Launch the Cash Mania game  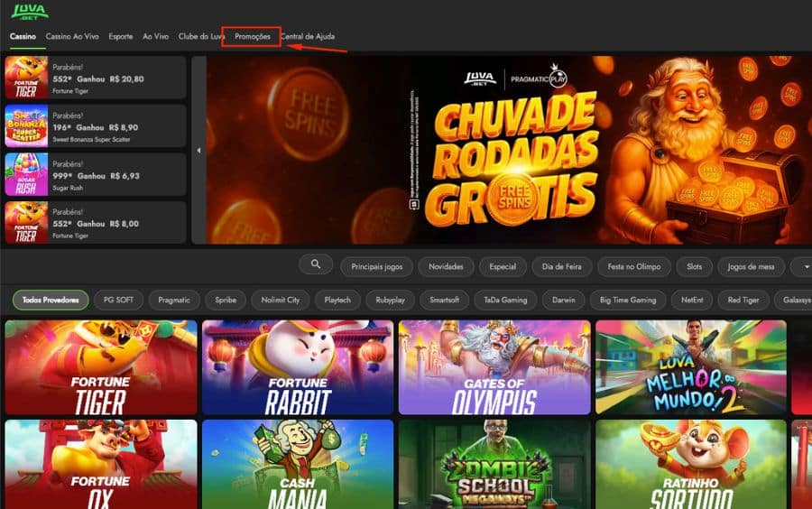click(298, 465)
